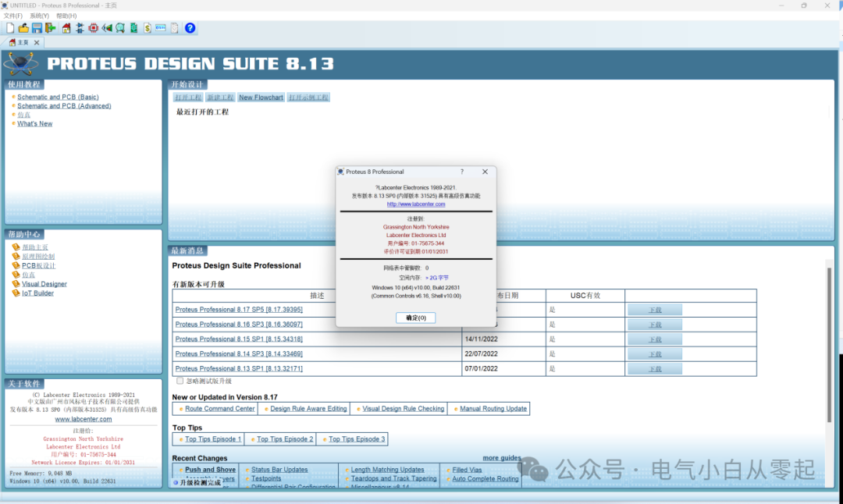843x504 pixels.
Task: Click 下载 for Proteus 8.15 SP1
Action: tap(655, 339)
